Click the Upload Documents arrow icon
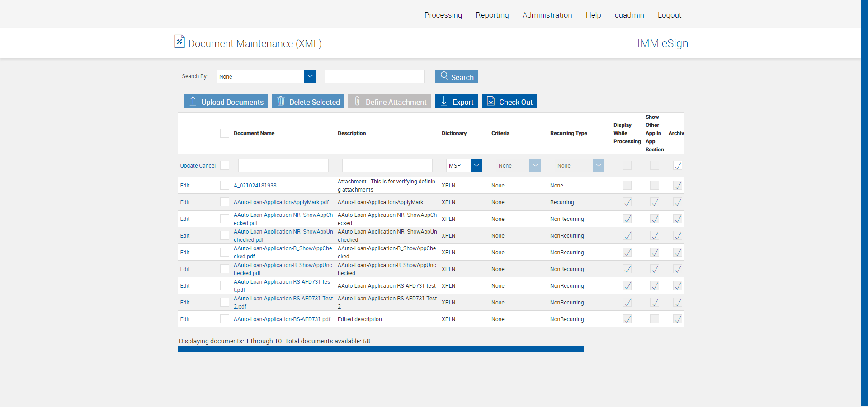Image resolution: width=868 pixels, height=407 pixels. coord(193,101)
